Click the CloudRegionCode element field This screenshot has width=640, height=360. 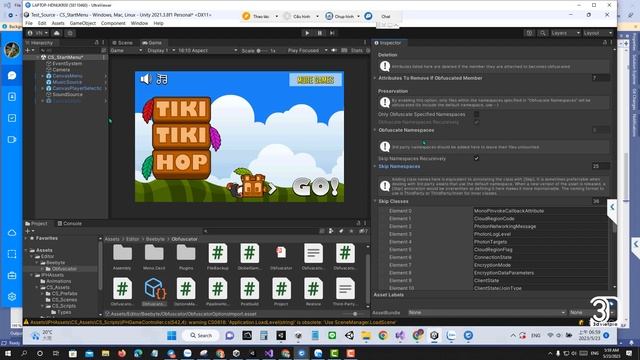point(540,219)
